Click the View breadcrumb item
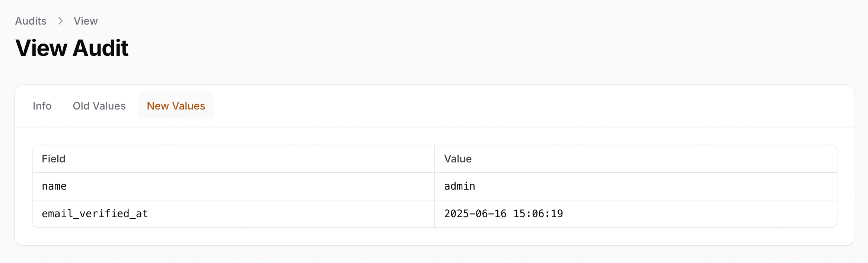 [85, 21]
